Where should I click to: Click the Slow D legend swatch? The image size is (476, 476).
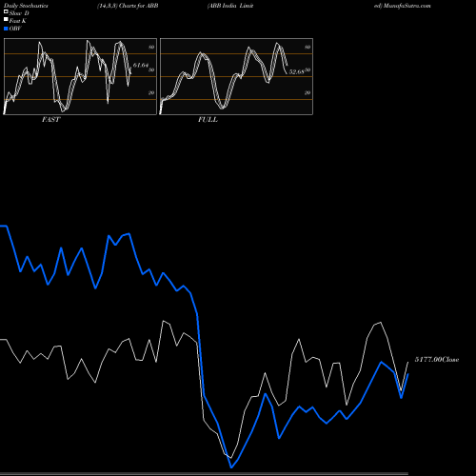tap(6, 12)
